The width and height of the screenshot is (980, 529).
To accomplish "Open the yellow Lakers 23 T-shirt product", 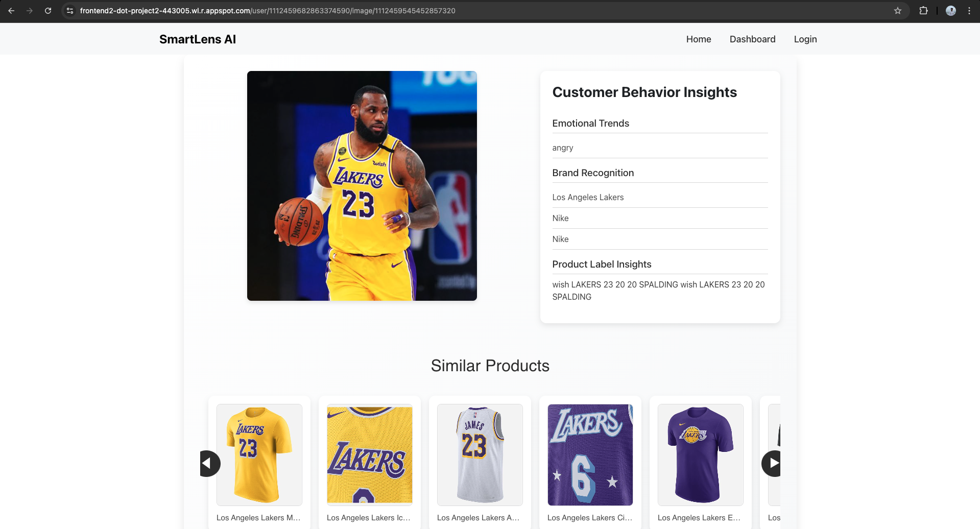I will pyautogui.click(x=259, y=455).
